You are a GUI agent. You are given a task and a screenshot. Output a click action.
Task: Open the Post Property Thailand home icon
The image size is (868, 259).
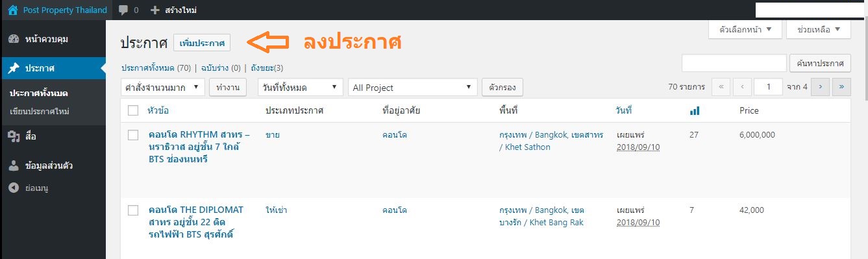[13, 10]
